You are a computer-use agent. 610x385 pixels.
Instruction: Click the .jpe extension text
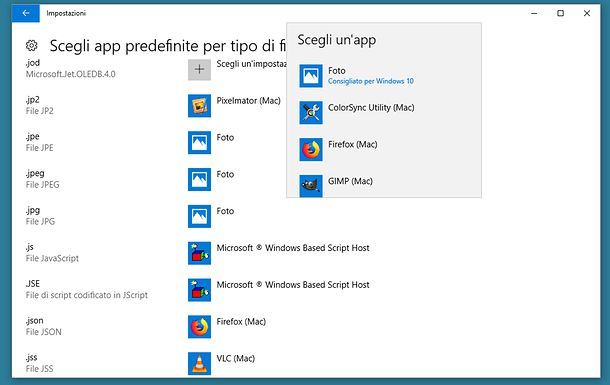coord(33,136)
